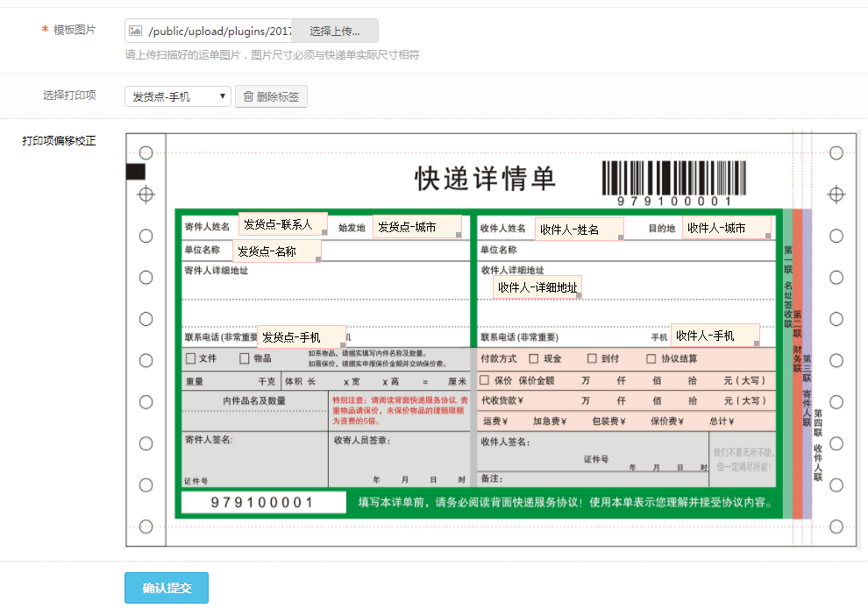Submit form with 确认提交 button
This screenshot has height=608, width=868.
pos(167,588)
